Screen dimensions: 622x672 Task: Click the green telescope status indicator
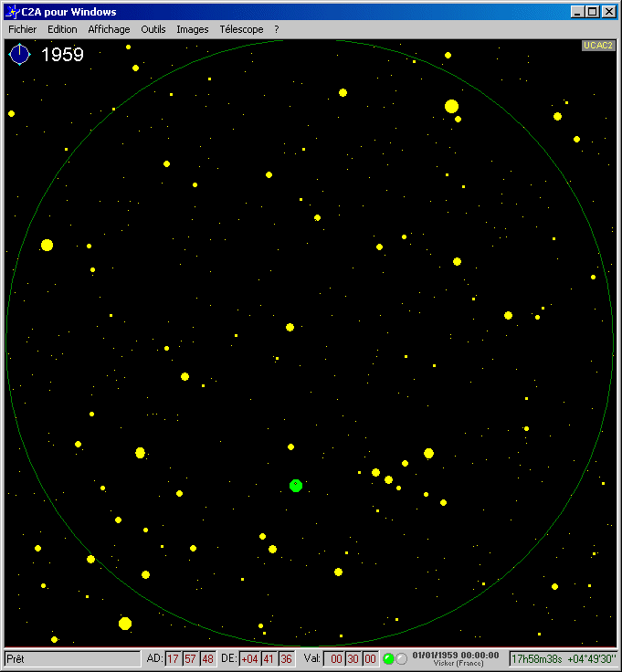tap(388, 658)
